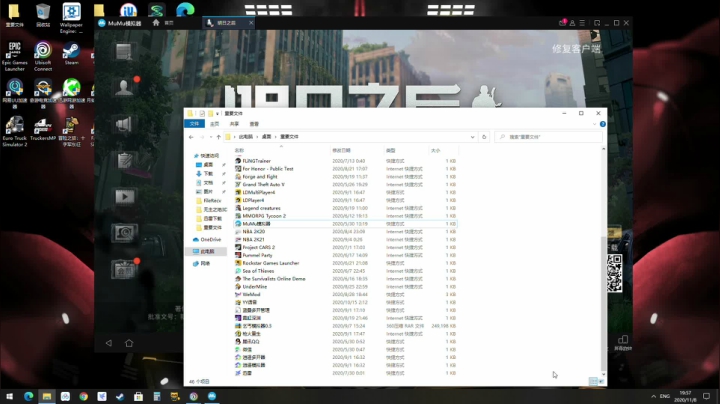
Task: Select Network in the navigation pane
Action: [x=202, y=264]
